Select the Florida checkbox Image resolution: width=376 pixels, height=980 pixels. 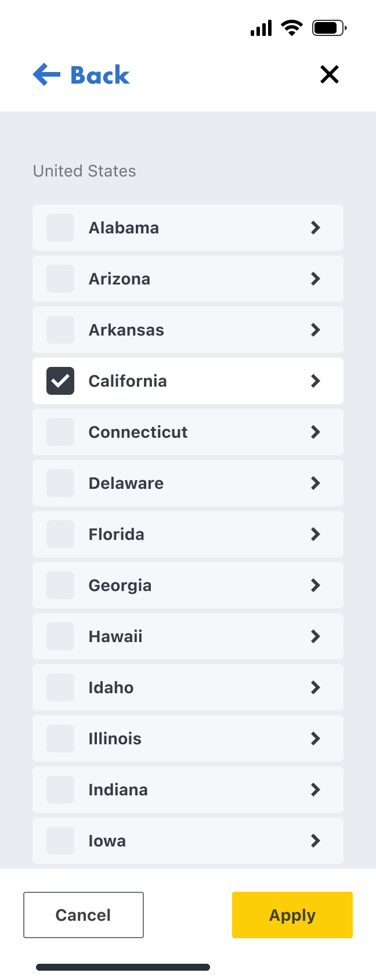(x=60, y=534)
